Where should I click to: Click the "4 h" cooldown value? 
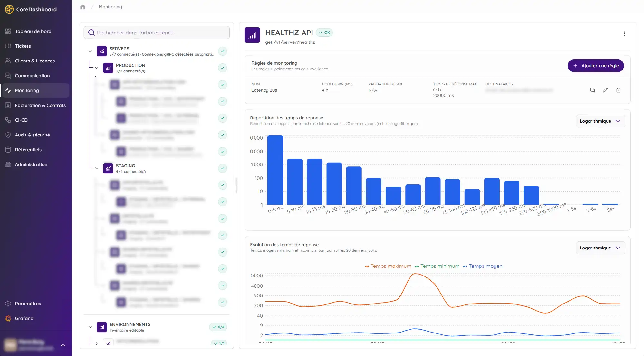[325, 90]
